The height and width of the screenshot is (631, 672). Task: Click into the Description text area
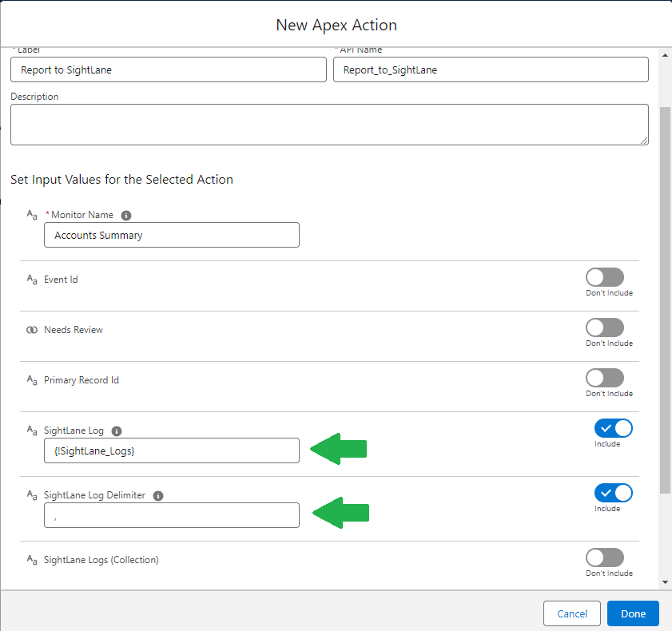(x=329, y=125)
